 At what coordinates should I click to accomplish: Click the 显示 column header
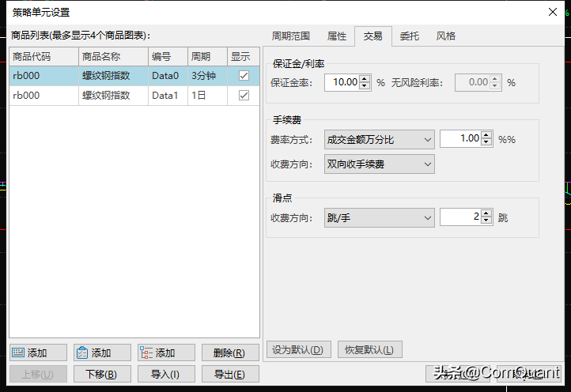click(244, 56)
